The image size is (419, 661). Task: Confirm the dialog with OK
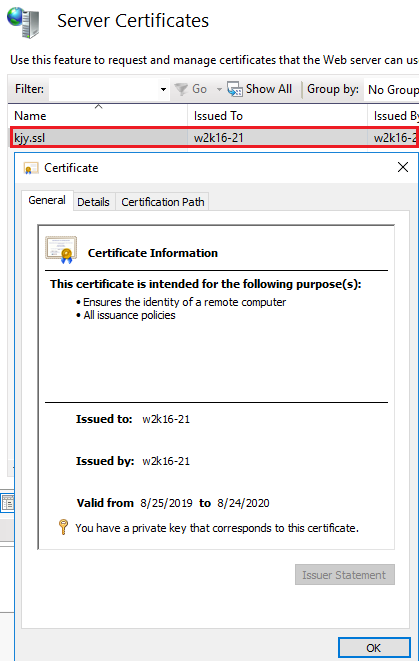click(373, 648)
